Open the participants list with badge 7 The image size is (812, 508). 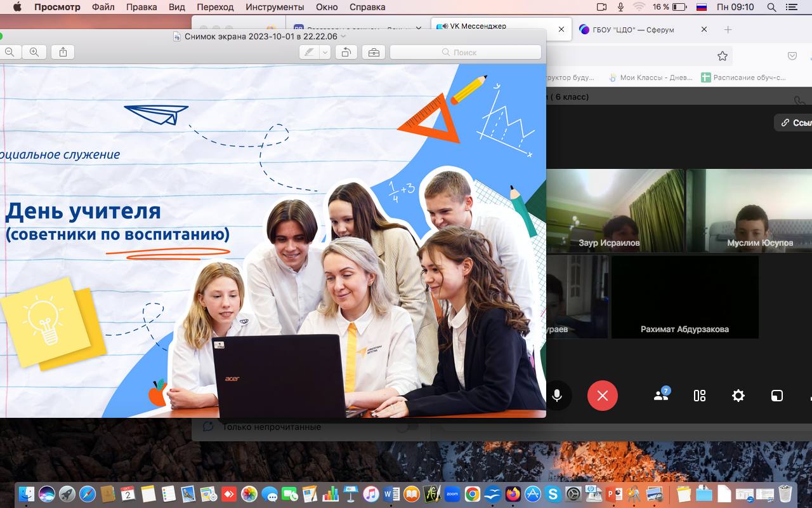(661, 396)
